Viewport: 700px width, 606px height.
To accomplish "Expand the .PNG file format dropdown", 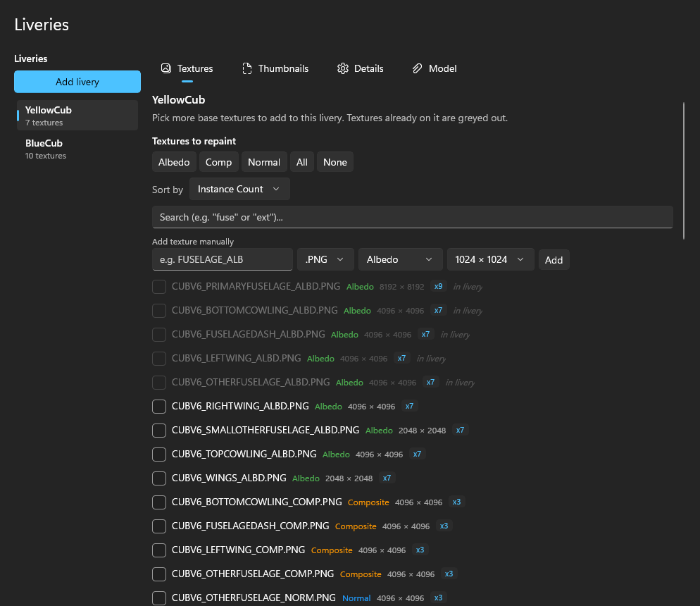I will [x=325, y=259].
